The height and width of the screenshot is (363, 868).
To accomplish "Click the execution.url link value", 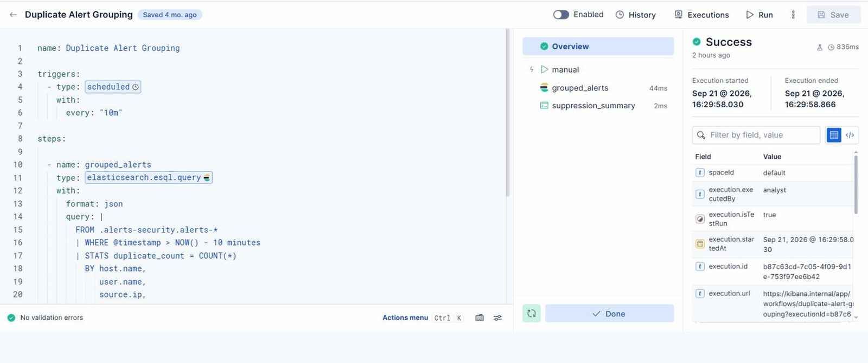I will [x=808, y=304].
